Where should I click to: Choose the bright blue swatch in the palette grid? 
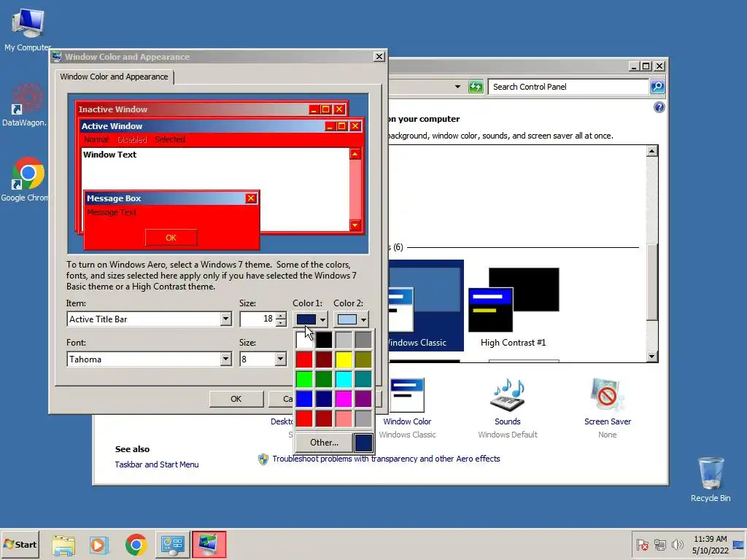pos(304,399)
